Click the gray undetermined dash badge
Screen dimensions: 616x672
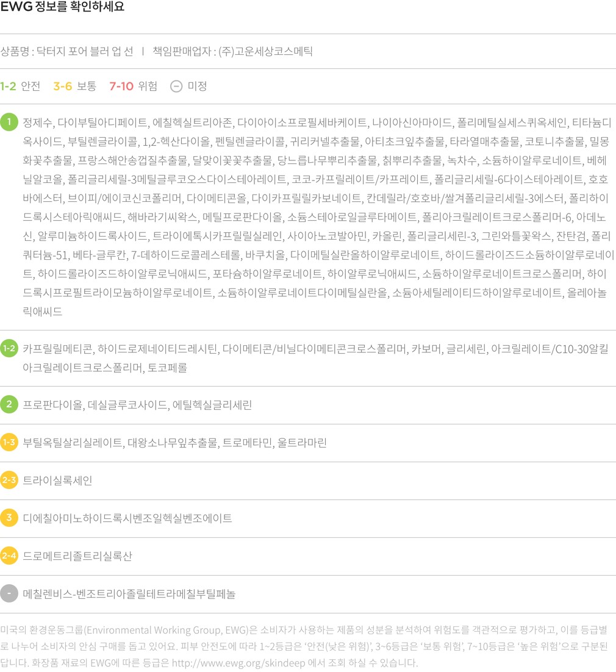(x=9, y=594)
